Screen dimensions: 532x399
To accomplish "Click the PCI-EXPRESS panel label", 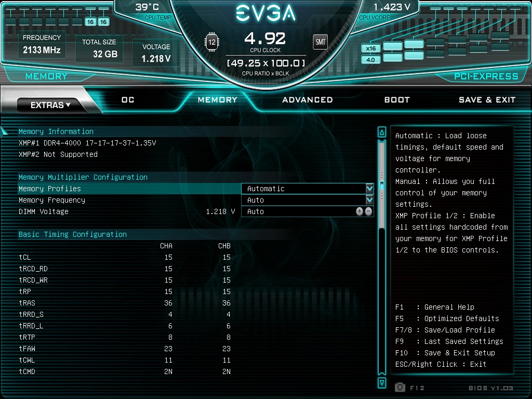I will (486, 76).
